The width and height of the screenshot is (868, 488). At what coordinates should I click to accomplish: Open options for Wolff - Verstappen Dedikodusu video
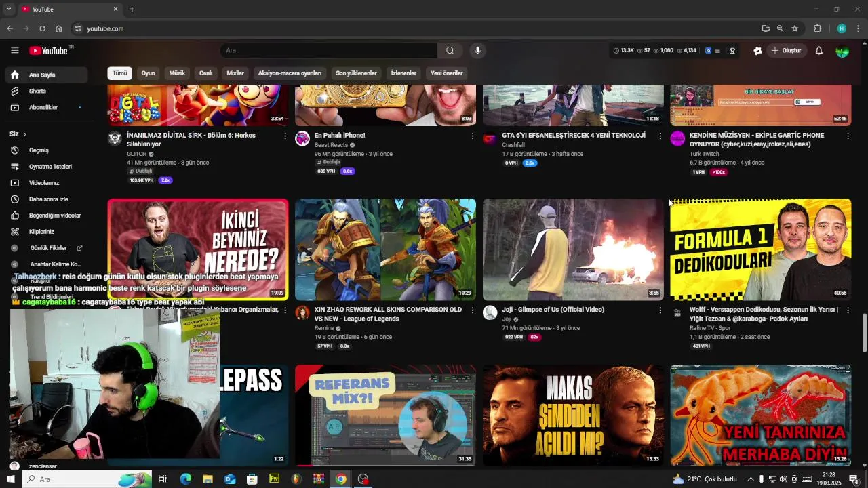tap(848, 310)
